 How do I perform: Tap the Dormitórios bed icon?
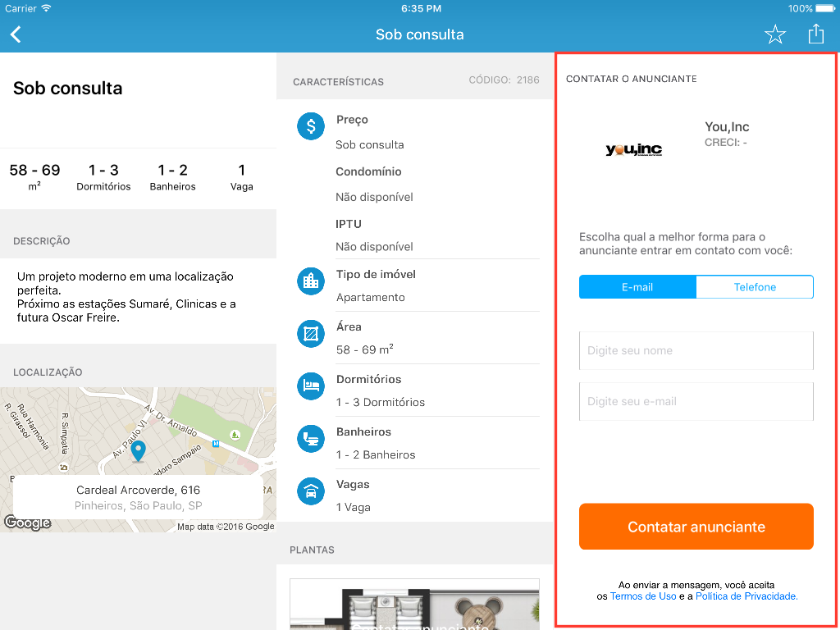pyautogui.click(x=311, y=386)
